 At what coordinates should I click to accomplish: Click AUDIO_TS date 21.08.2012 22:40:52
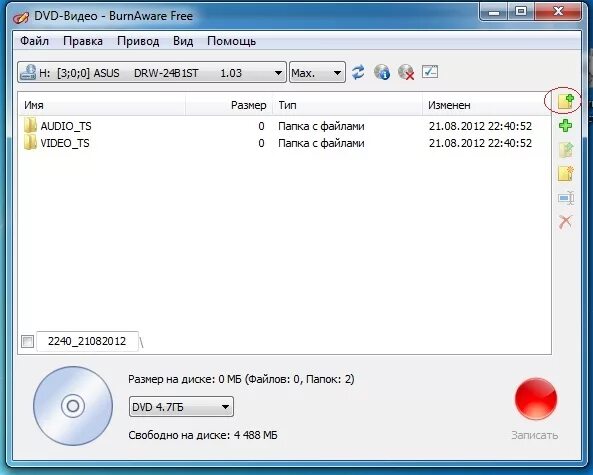point(480,126)
